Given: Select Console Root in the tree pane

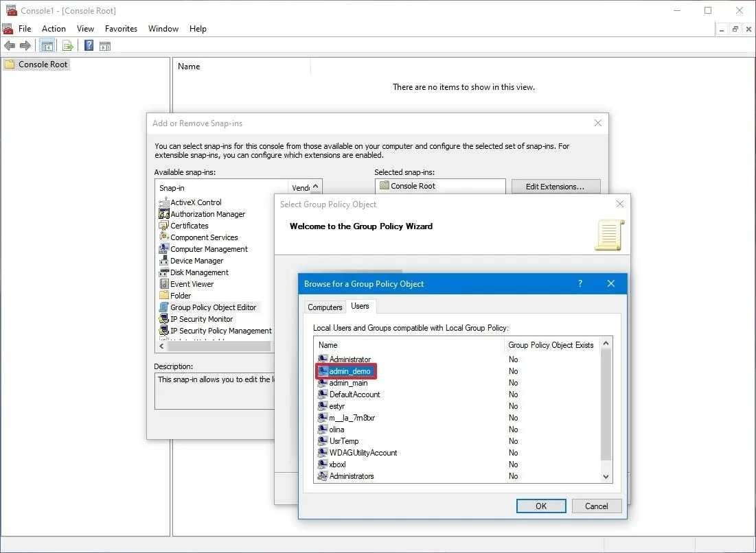Looking at the screenshot, I should [36, 64].
